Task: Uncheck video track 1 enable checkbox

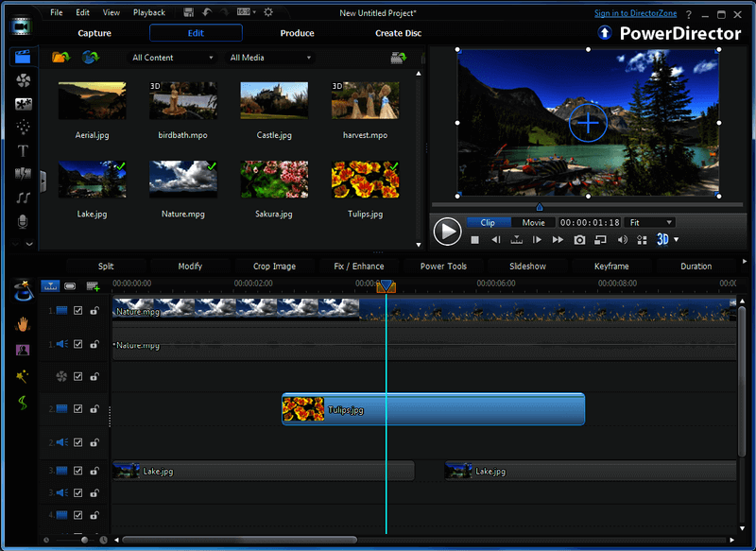Action: click(78, 310)
